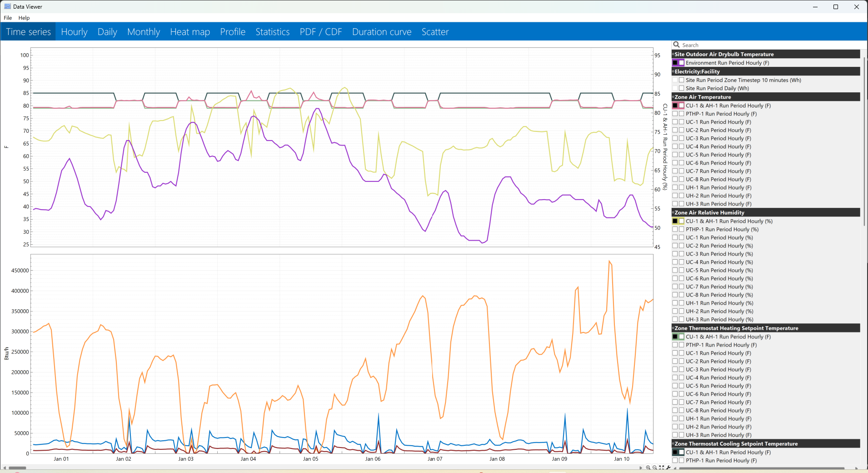
Task: Collapse the Electricity:Facility group header
Action: [673, 71]
